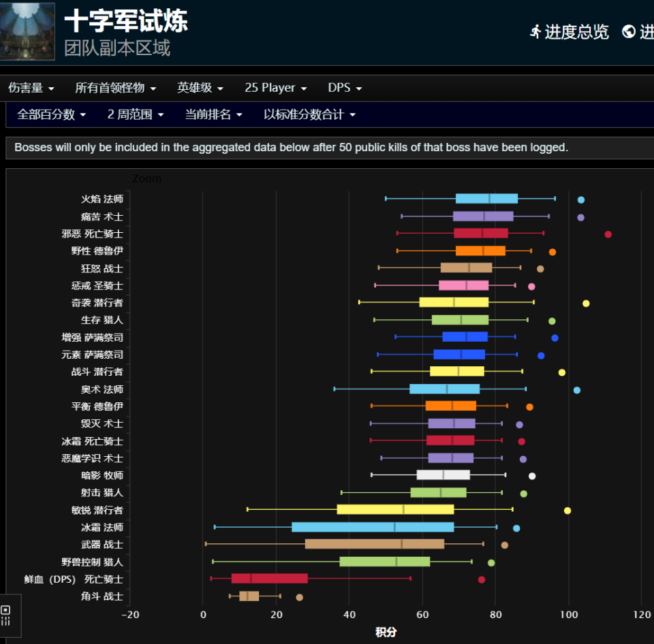Select the 恶魔学识 术士 row label
Image resolution: width=654 pixels, height=644 pixels.
(x=93, y=459)
